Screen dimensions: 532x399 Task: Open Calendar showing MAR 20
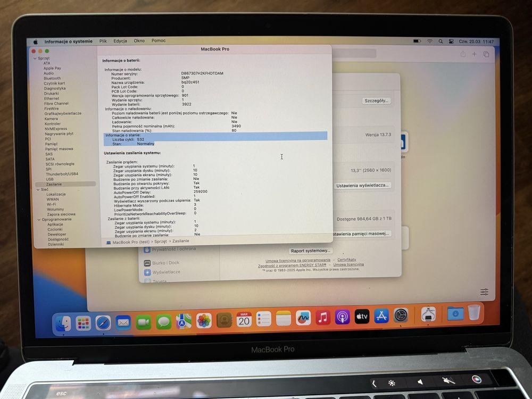pos(244,319)
